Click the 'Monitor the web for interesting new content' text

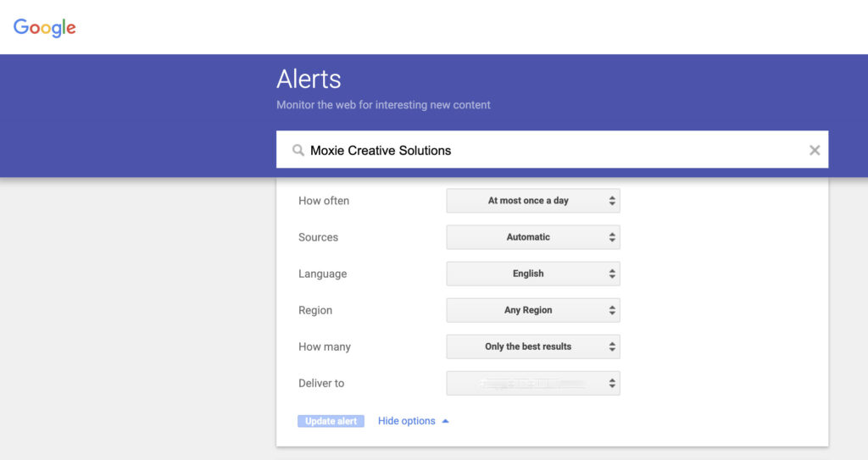pos(383,104)
